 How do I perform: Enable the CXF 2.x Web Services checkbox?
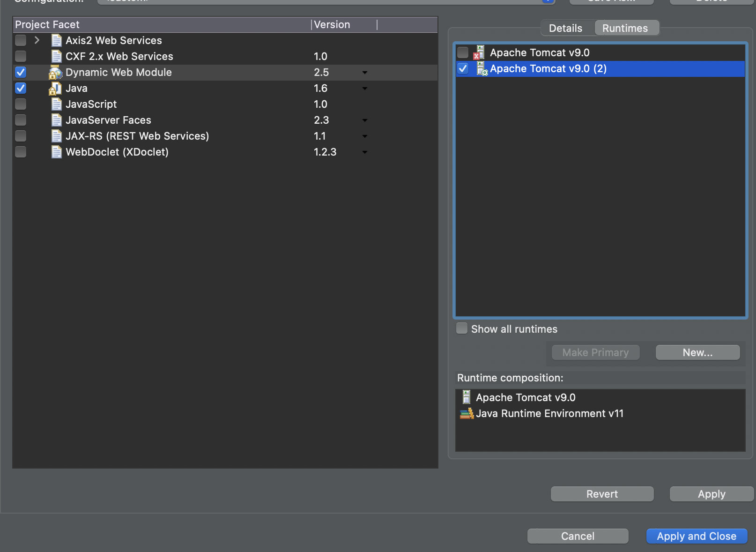click(21, 56)
